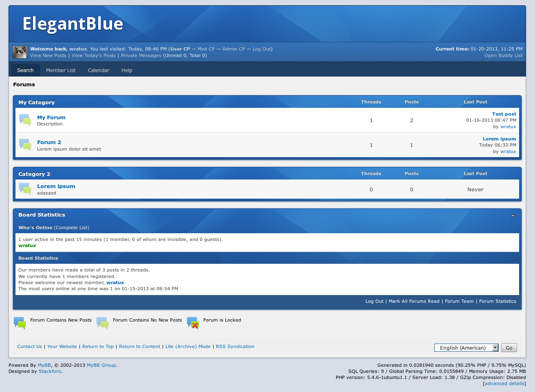Open the Stackforo designer link
The width and height of the screenshot is (535, 392).
[x=50, y=371]
